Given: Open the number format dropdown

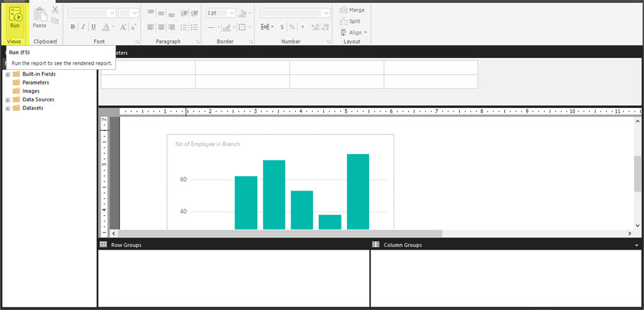Looking at the screenshot, I should [326, 13].
